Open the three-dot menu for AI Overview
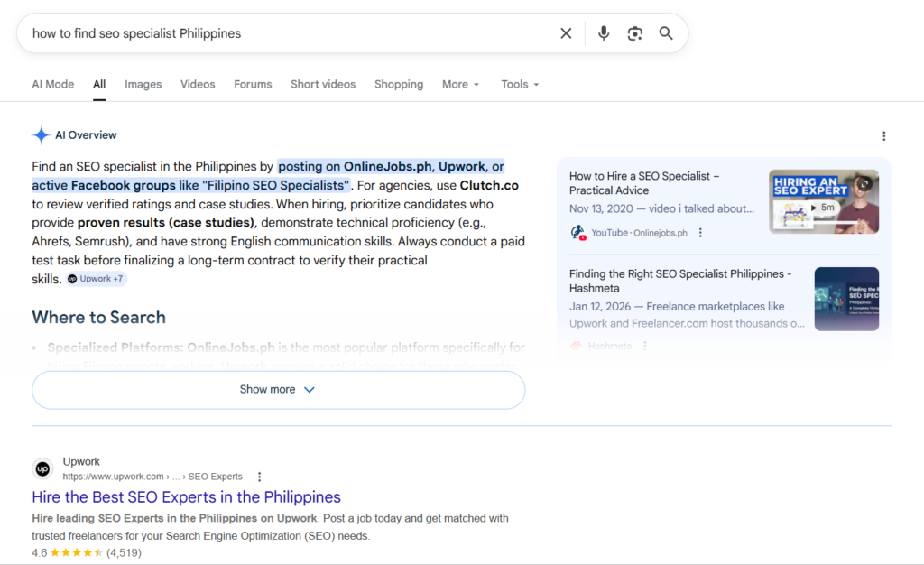 click(884, 134)
